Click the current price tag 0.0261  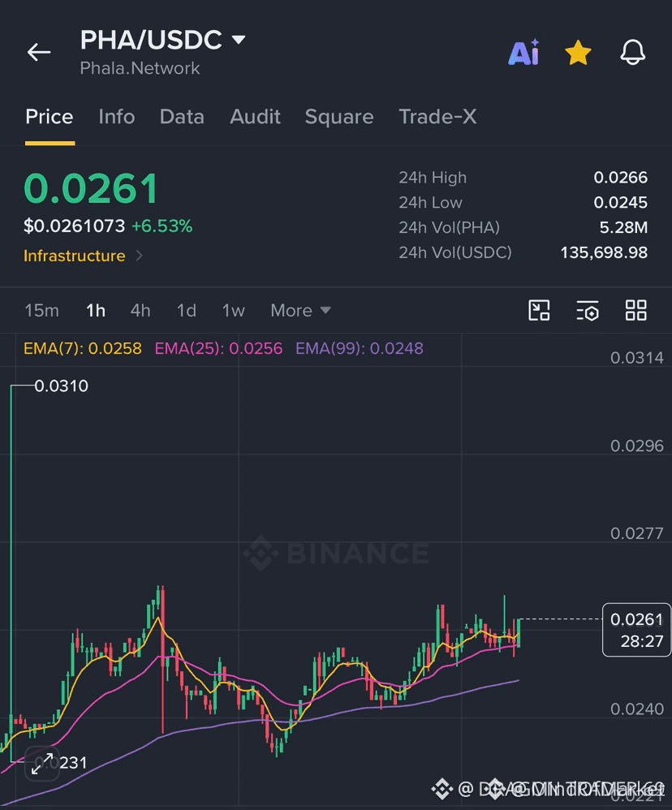click(636, 630)
